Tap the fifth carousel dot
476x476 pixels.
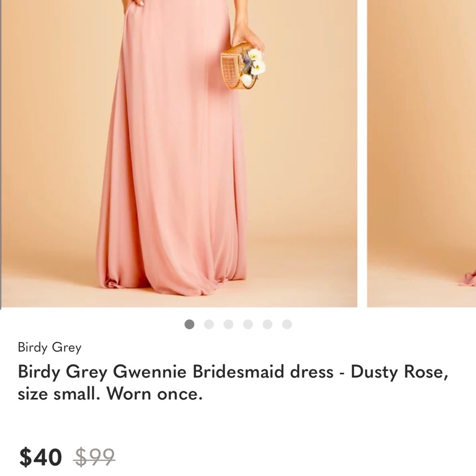267,324
